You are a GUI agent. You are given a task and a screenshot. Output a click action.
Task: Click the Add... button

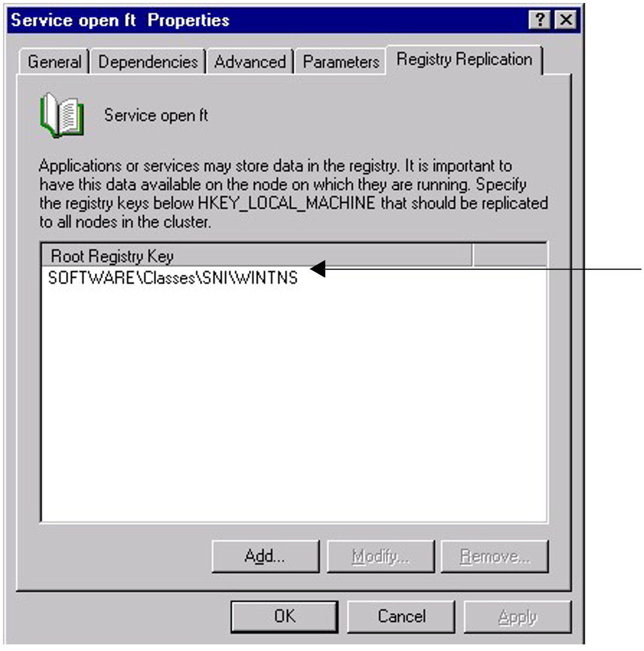pos(265,556)
